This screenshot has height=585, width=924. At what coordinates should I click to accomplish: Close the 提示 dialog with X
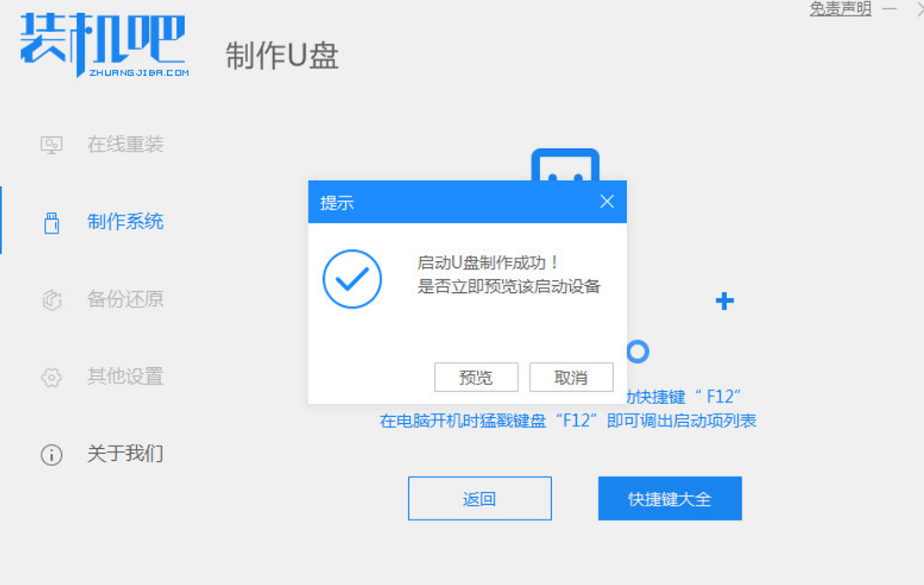tap(607, 202)
